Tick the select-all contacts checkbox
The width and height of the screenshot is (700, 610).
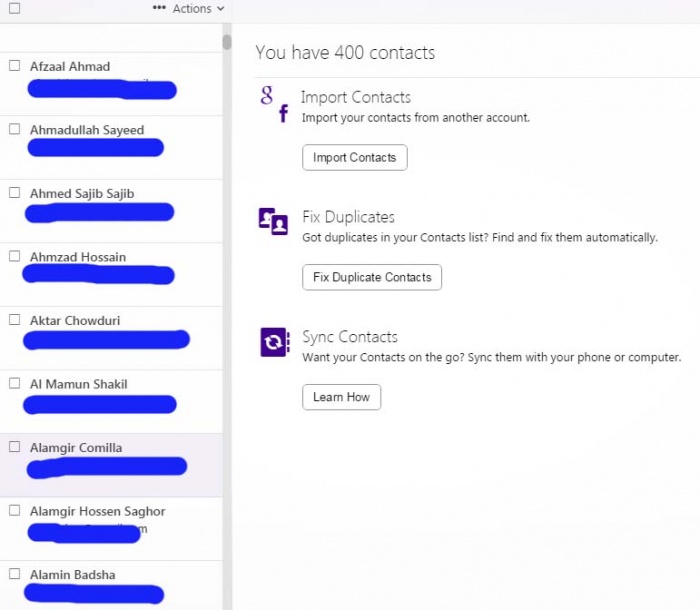pos(14,8)
